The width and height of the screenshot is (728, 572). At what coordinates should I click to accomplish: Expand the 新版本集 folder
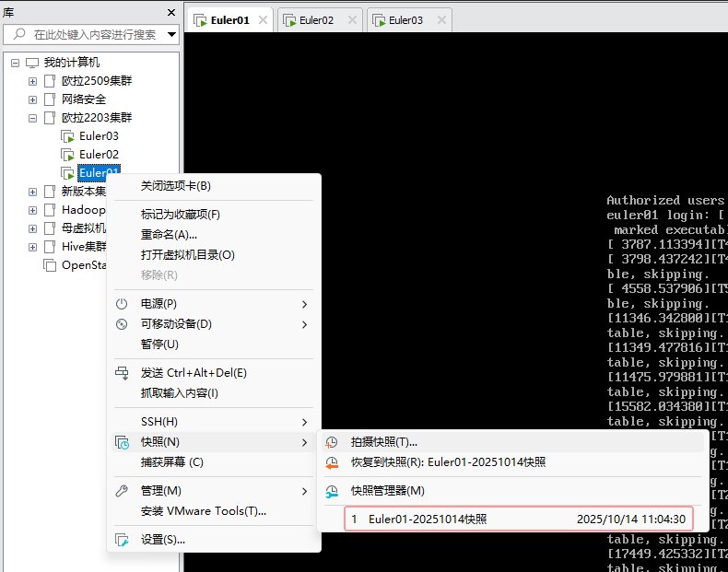(x=32, y=192)
